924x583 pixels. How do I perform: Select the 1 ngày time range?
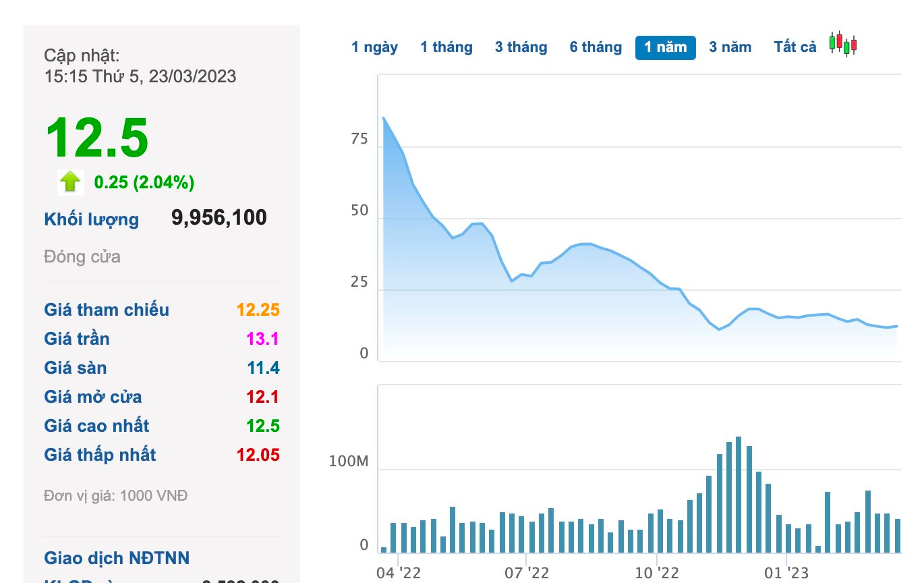(x=374, y=47)
